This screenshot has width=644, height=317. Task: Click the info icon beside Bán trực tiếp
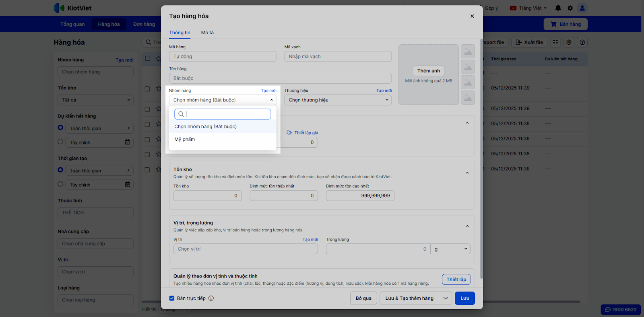tap(211, 298)
